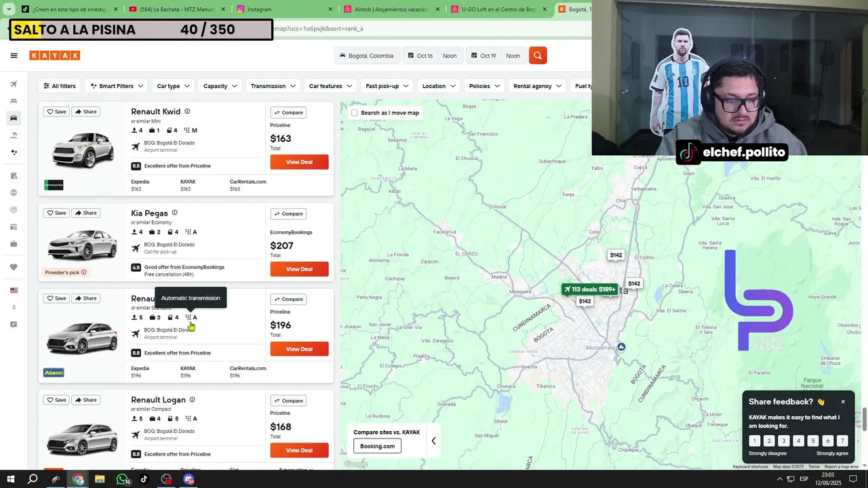Expand Smart Filters dropdown
Screen dimensions: 868x488
(117, 86)
